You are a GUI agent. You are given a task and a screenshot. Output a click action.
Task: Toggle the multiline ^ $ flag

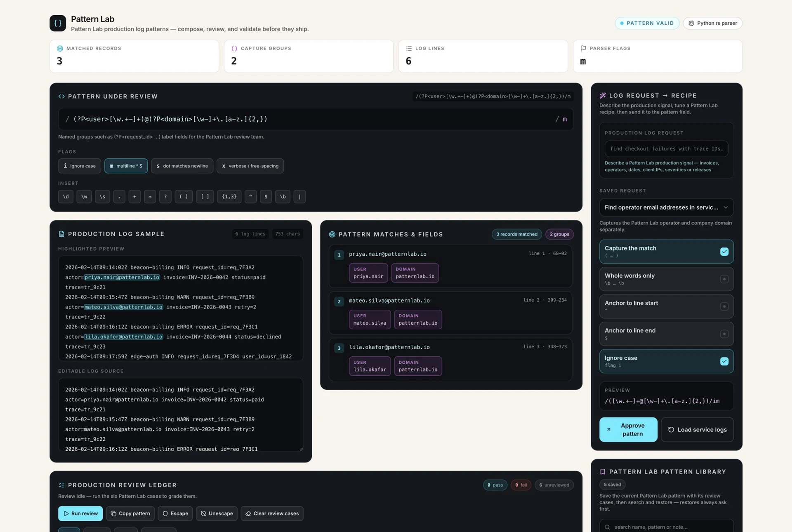(126, 166)
